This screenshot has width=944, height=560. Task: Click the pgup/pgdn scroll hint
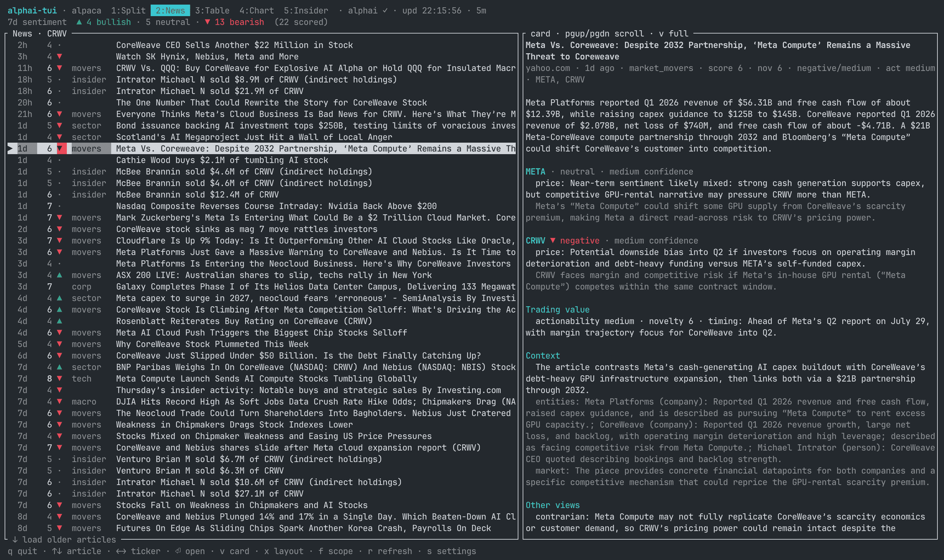click(604, 34)
